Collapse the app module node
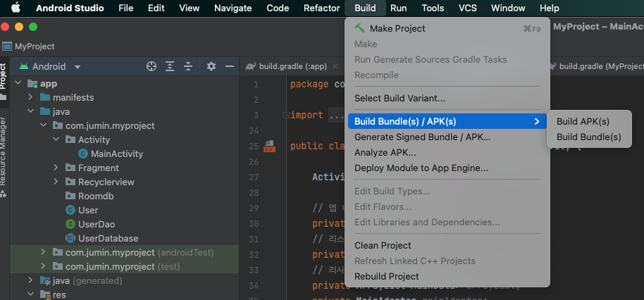 tap(18, 83)
